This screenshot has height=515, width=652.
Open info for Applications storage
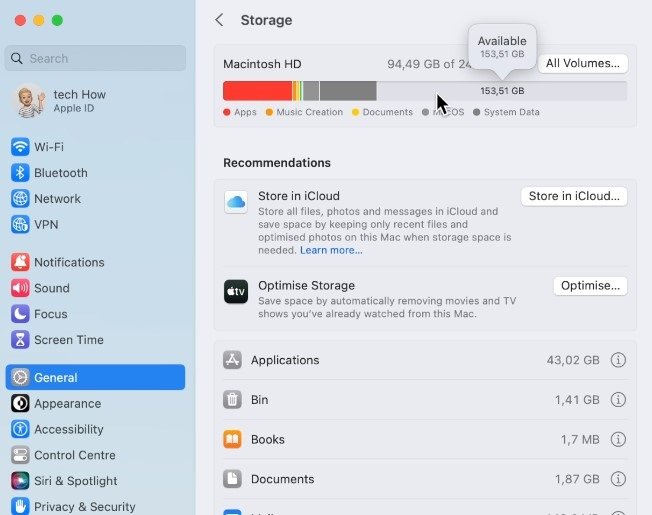click(618, 360)
